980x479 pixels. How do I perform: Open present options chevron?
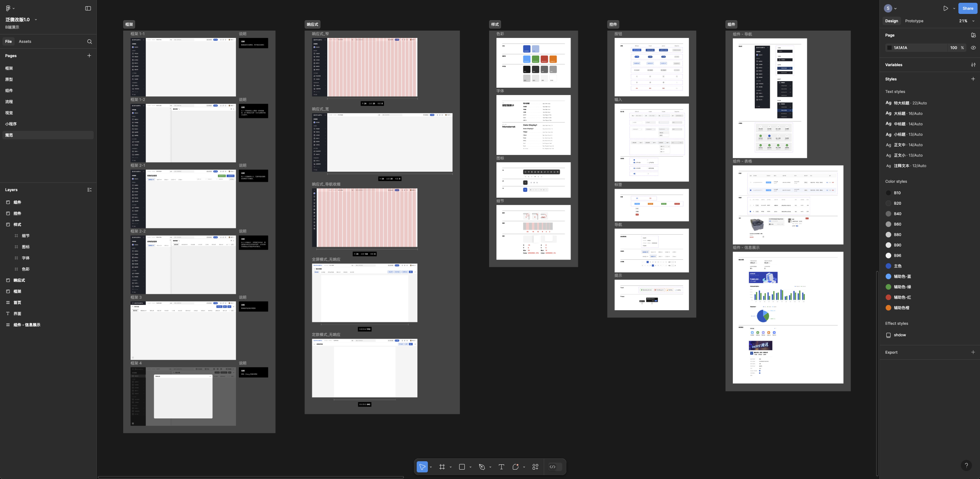coord(954,8)
